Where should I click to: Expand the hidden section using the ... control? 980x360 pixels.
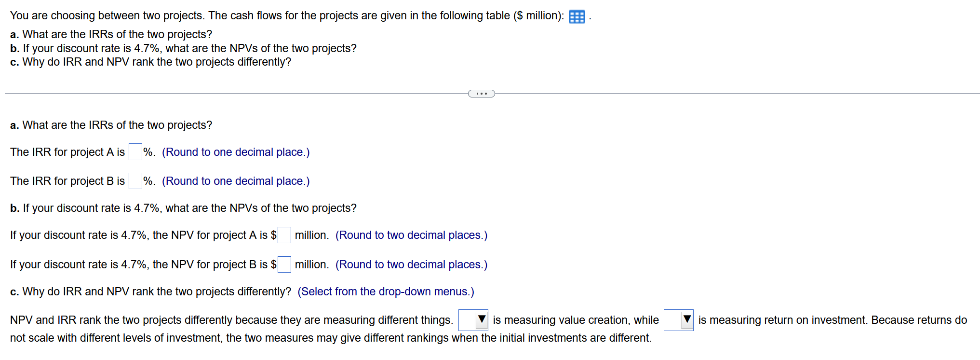point(482,93)
